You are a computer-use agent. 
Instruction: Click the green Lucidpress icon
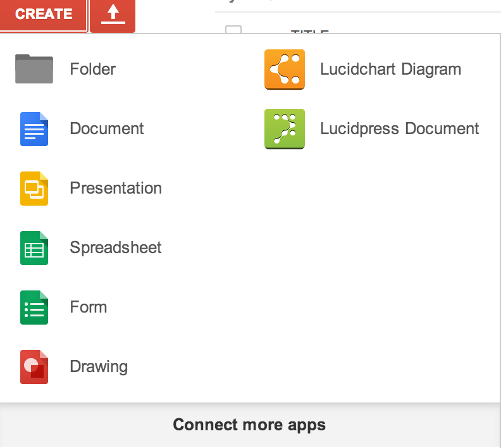click(285, 129)
